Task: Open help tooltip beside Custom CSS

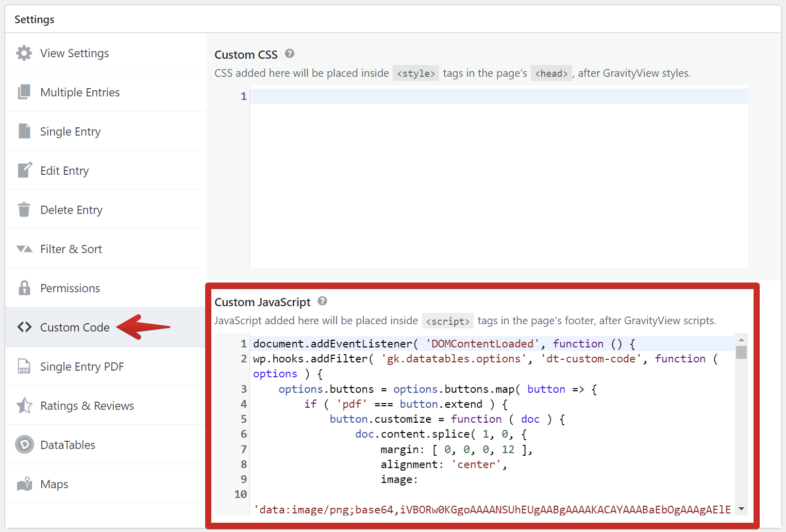Action: pyautogui.click(x=290, y=54)
